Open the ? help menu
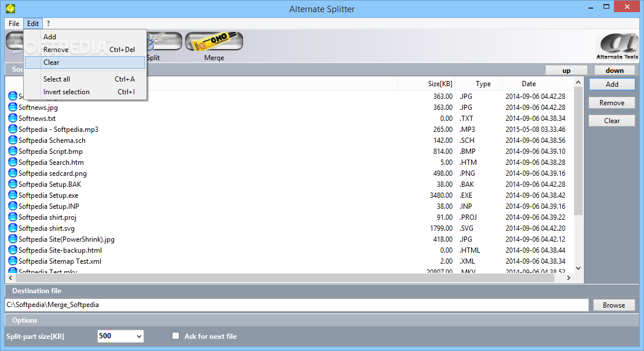 point(48,23)
